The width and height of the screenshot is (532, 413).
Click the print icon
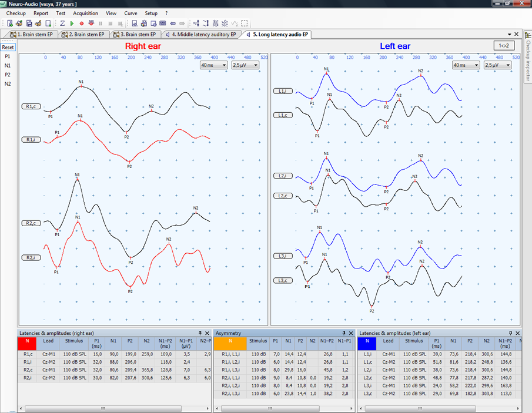144,23
